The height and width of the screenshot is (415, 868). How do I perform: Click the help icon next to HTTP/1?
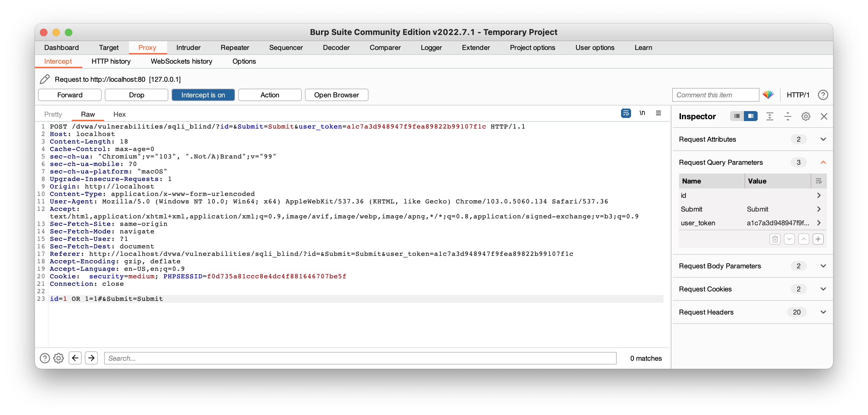pyautogui.click(x=823, y=95)
